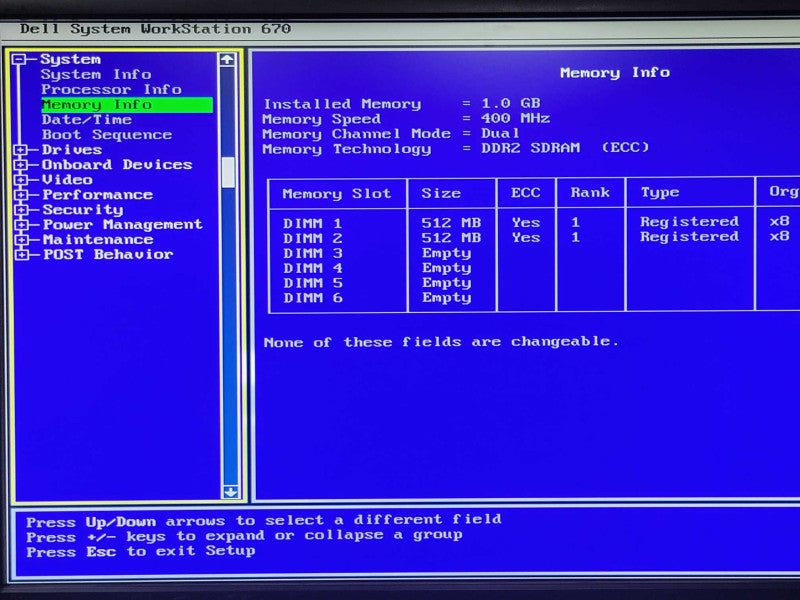Select the POST Behavior label
The image size is (800, 600).
[x=108, y=255]
